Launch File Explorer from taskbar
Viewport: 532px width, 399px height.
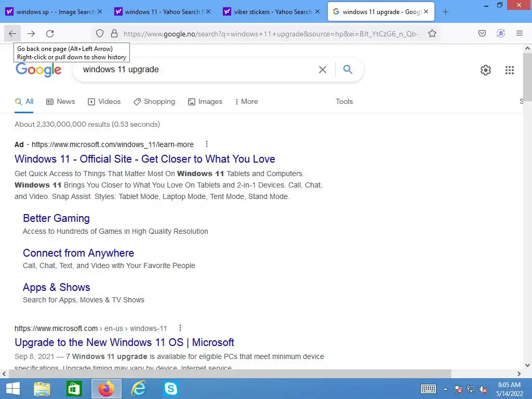tap(42, 389)
